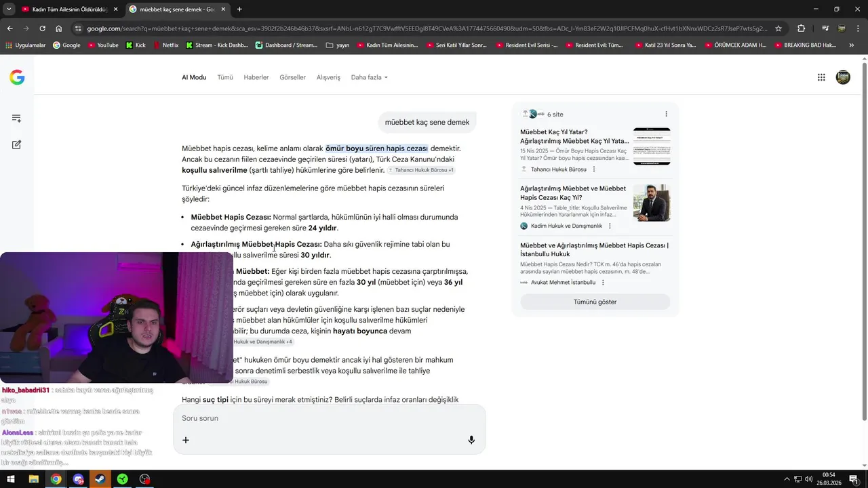
Task: Click the microphone voice search icon
Action: coord(471,440)
